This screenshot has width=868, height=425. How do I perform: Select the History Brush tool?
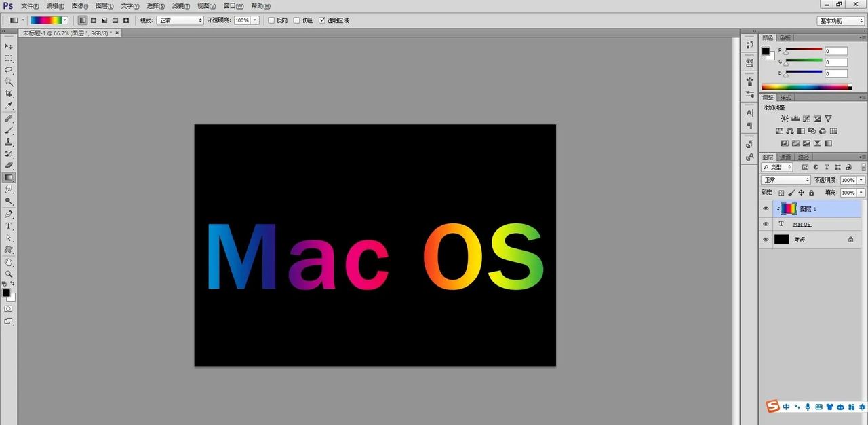point(9,154)
